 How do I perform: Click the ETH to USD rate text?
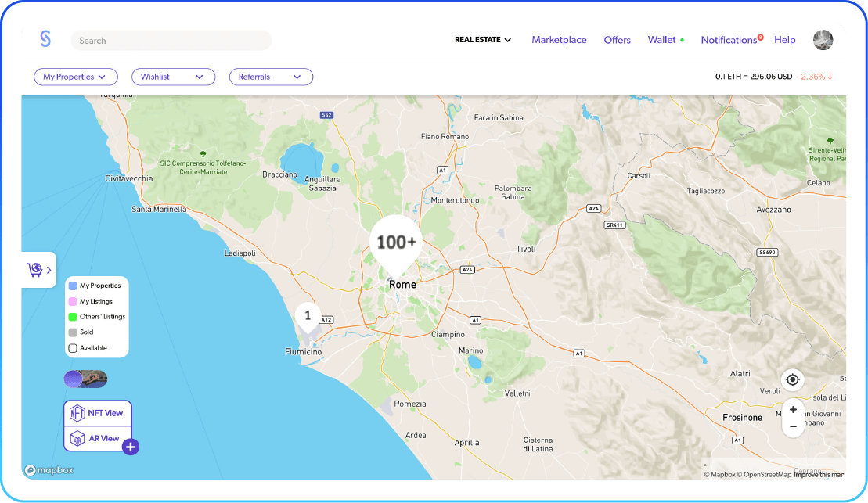coord(754,77)
